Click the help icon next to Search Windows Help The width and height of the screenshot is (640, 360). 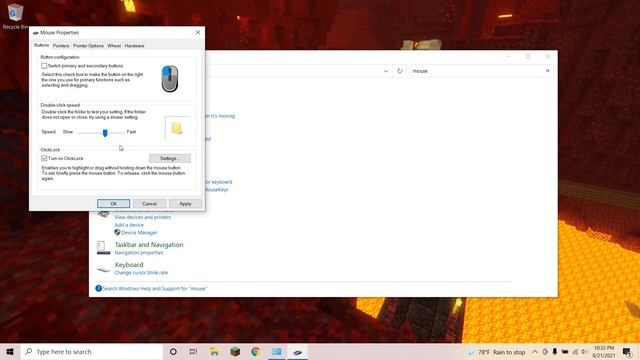tap(98, 289)
